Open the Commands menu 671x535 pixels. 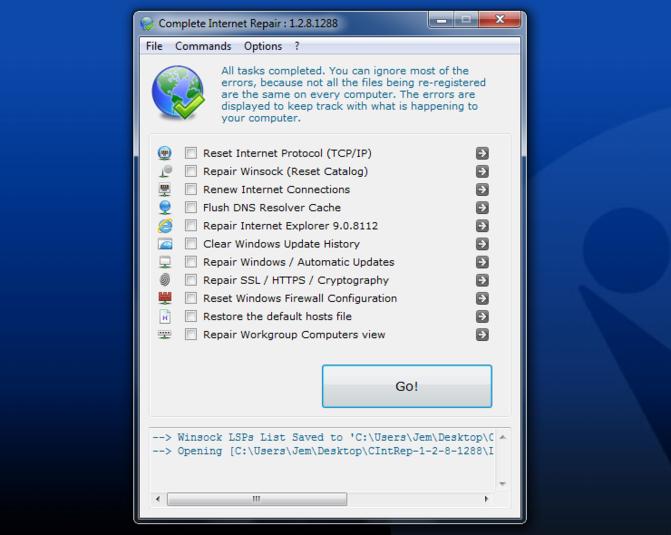click(203, 46)
